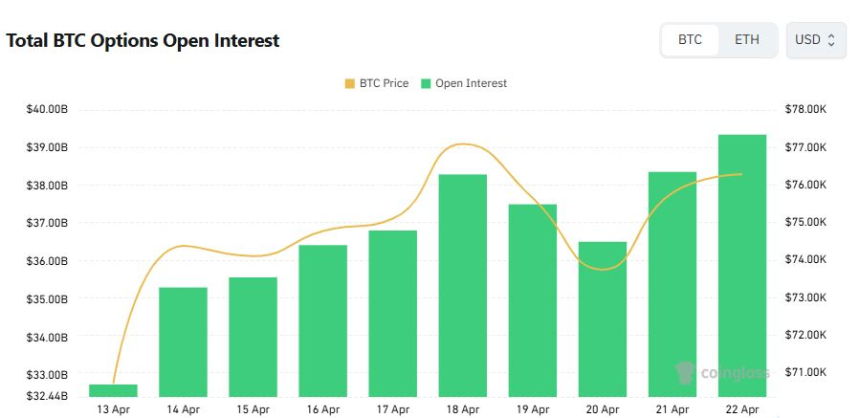860x418 pixels.
Task: Switch to the ETH tab
Action: [746, 40]
